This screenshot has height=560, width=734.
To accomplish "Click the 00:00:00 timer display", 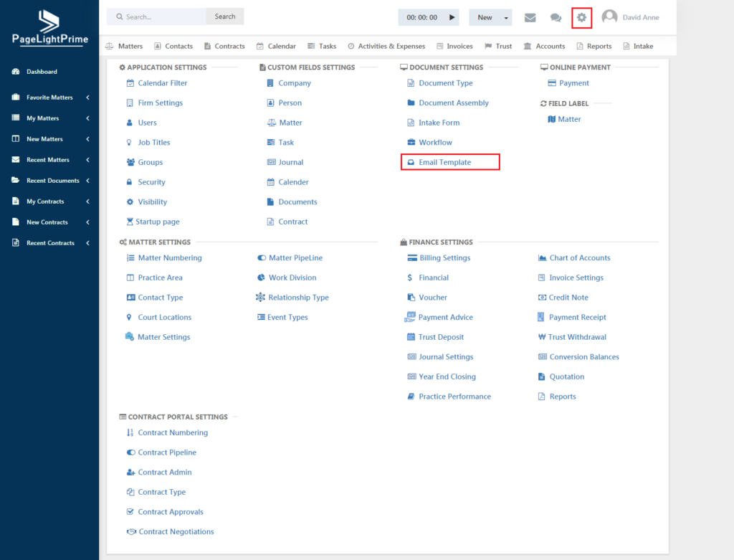I will tap(421, 18).
